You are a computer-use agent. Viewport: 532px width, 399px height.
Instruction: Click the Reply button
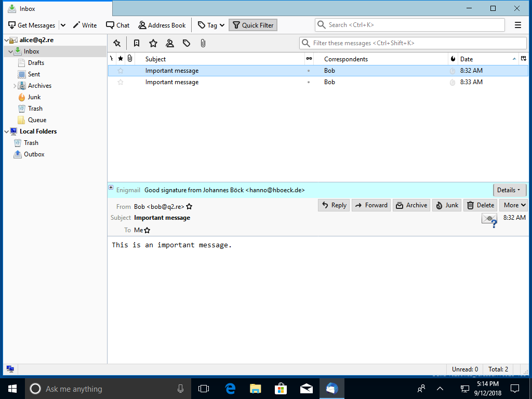coord(334,205)
